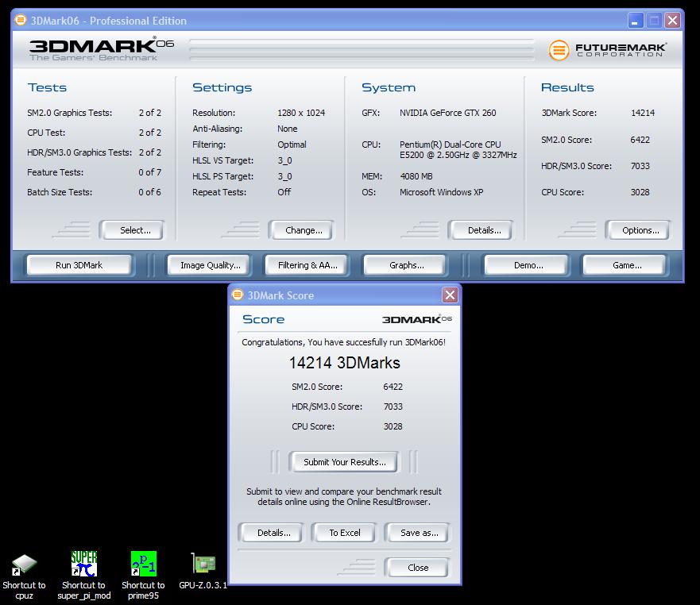This screenshot has width=700, height=605.
Task: Open Details... in the score dialog
Action: (273, 533)
